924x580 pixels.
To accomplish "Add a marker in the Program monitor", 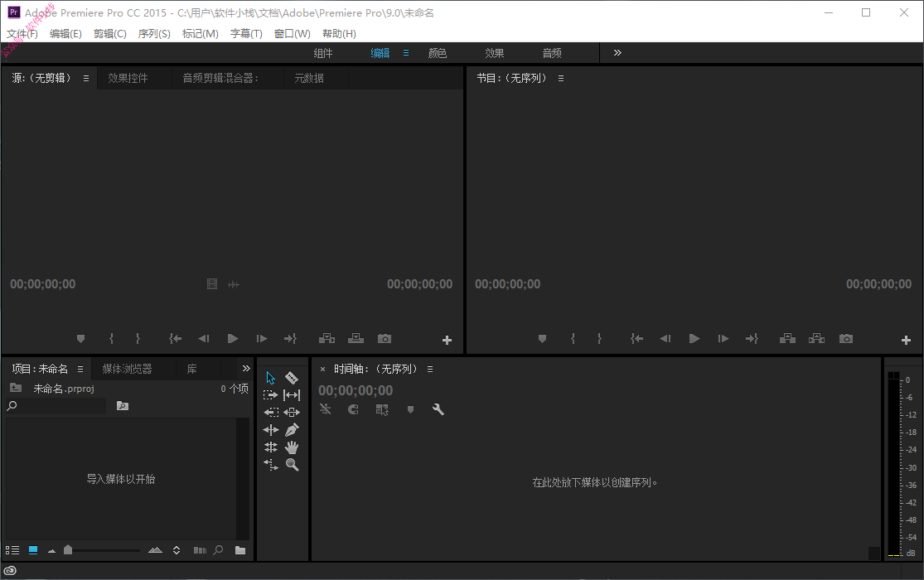I will click(x=542, y=338).
